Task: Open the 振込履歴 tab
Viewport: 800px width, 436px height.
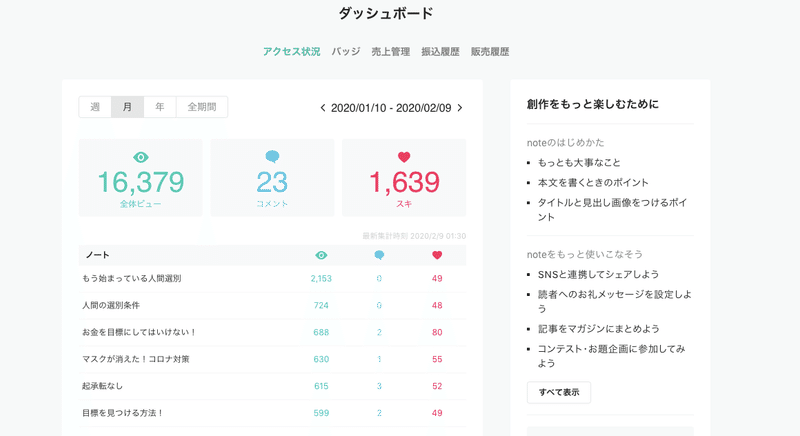Action: [x=440, y=52]
